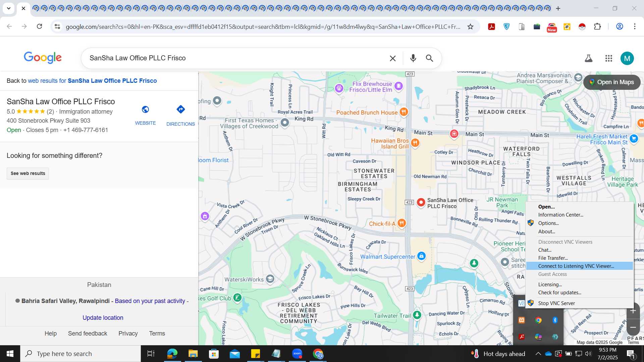Click the Adobe Acrobat tray icon
Image resolution: width=644 pixels, height=362 pixels.
tap(522, 337)
